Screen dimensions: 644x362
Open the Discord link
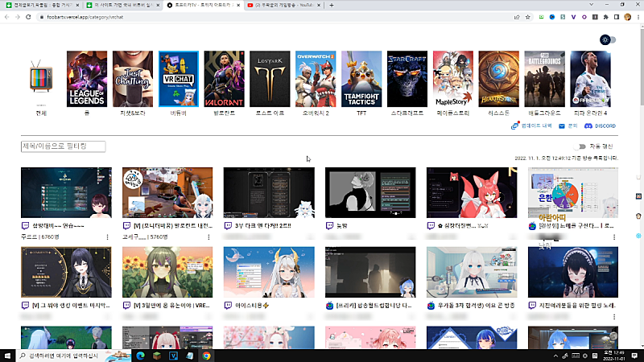pyautogui.click(x=600, y=126)
